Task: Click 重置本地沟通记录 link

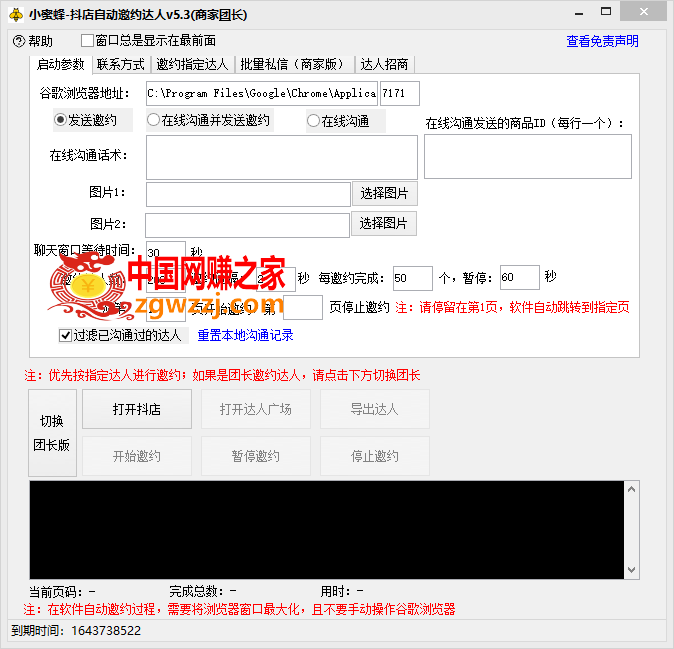Action: pos(245,335)
